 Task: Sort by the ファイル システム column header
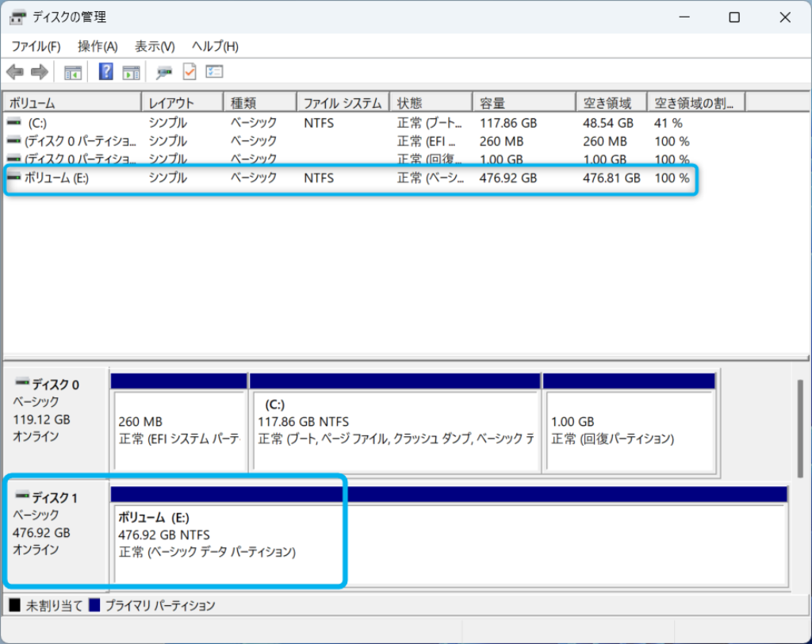point(343,103)
